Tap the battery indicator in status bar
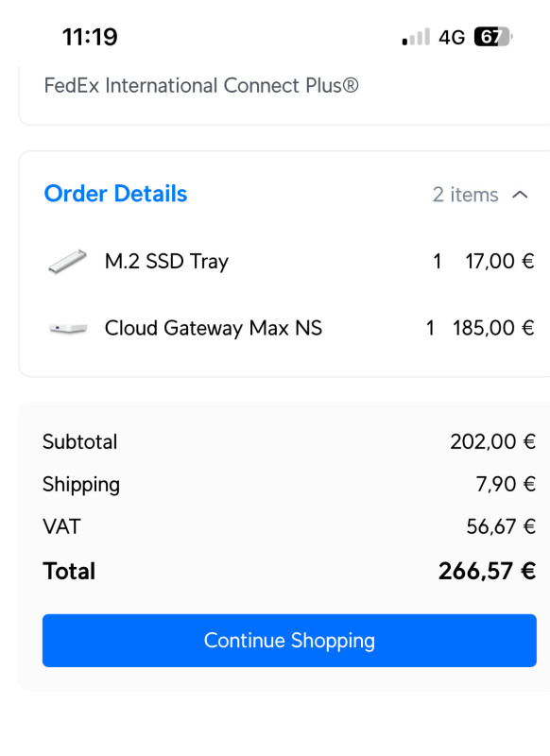This screenshot has height=756, width=550. [x=492, y=37]
